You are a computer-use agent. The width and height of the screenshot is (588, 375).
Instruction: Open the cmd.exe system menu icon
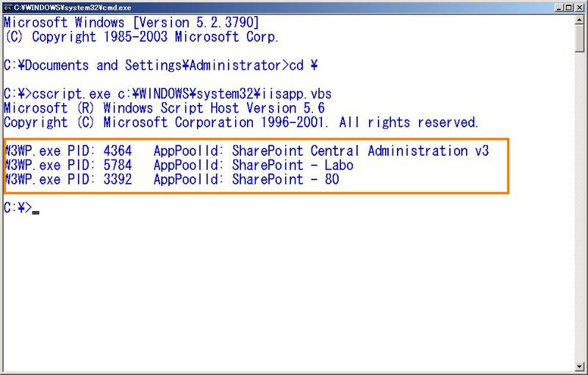(7, 7)
